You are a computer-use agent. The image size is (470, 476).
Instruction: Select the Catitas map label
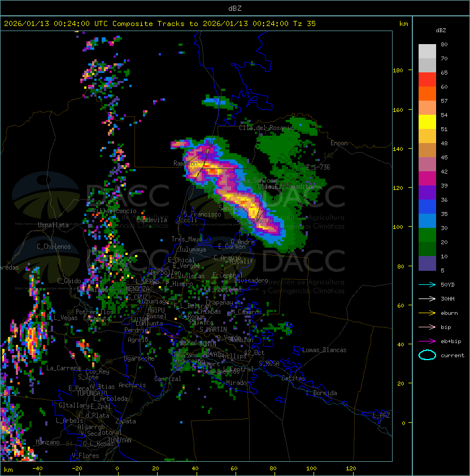(293, 378)
